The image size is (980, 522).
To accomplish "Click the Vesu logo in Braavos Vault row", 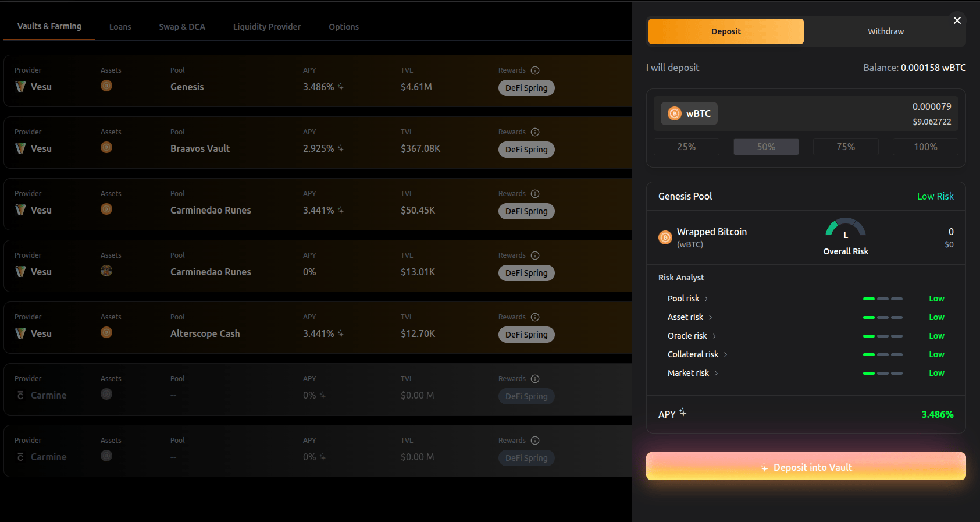I will click(20, 148).
